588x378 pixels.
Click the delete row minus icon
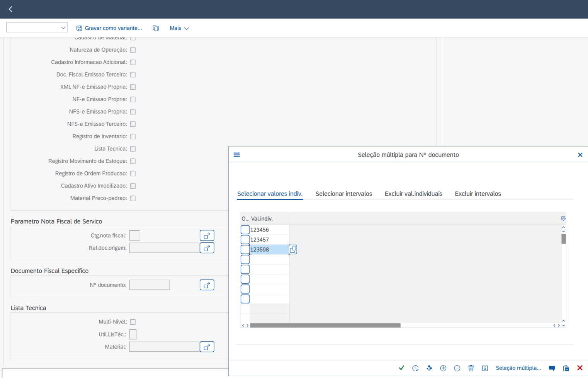point(457,368)
